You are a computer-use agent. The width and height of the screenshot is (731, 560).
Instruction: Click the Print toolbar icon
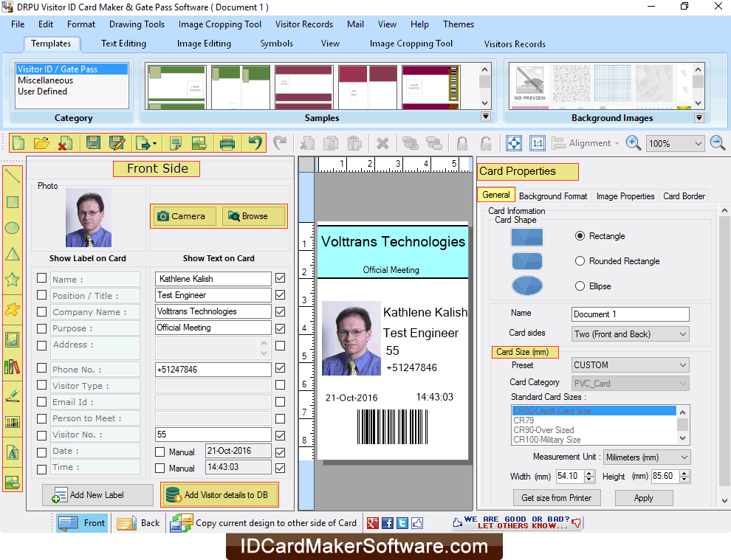227,143
